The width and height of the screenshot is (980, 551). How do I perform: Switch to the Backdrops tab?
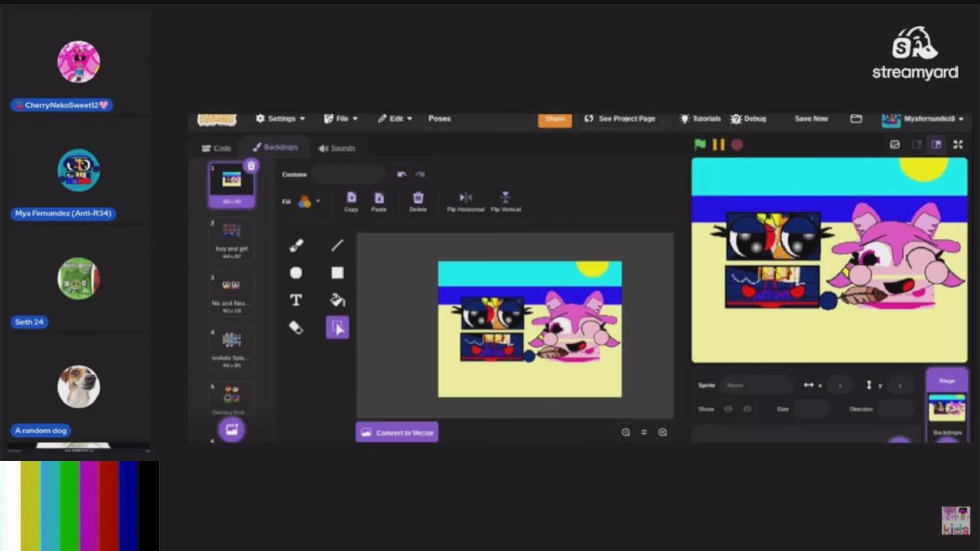275,147
